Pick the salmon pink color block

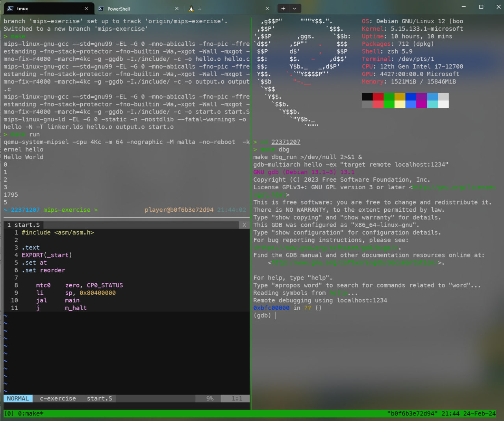(378, 104)
